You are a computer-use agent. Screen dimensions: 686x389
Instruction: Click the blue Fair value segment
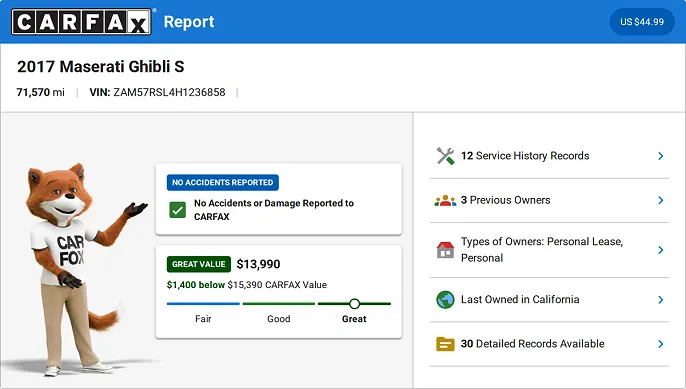pos(203,304)
